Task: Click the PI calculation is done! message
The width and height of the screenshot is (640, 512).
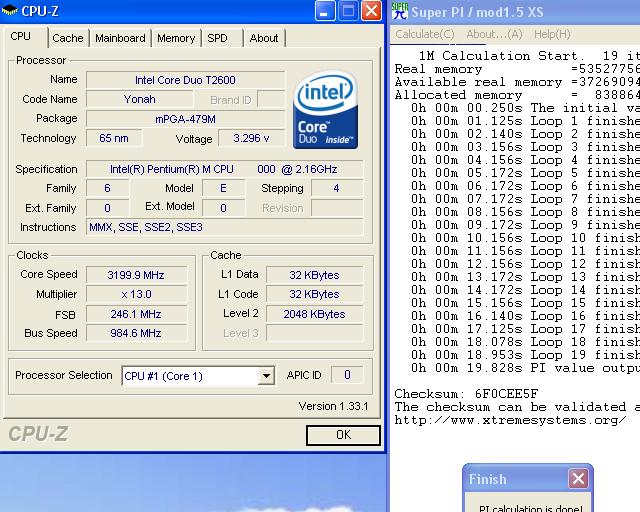Action: [531, 508]
